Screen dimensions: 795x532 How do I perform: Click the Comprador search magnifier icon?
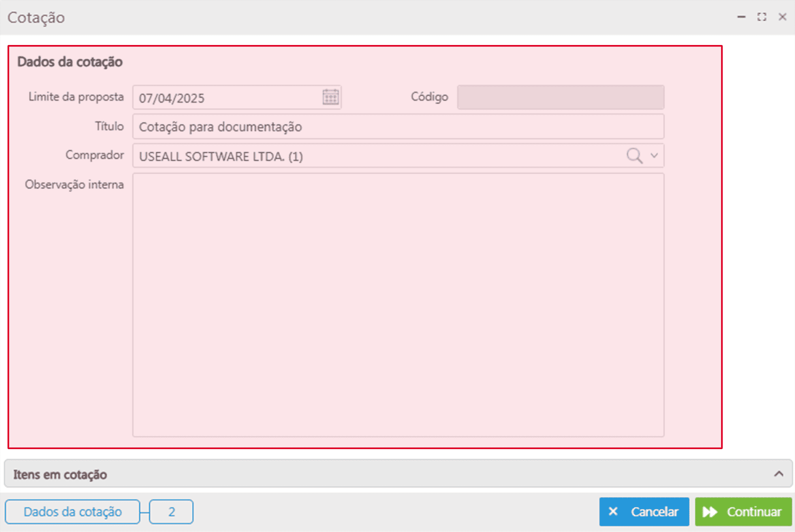coord(634,156)
